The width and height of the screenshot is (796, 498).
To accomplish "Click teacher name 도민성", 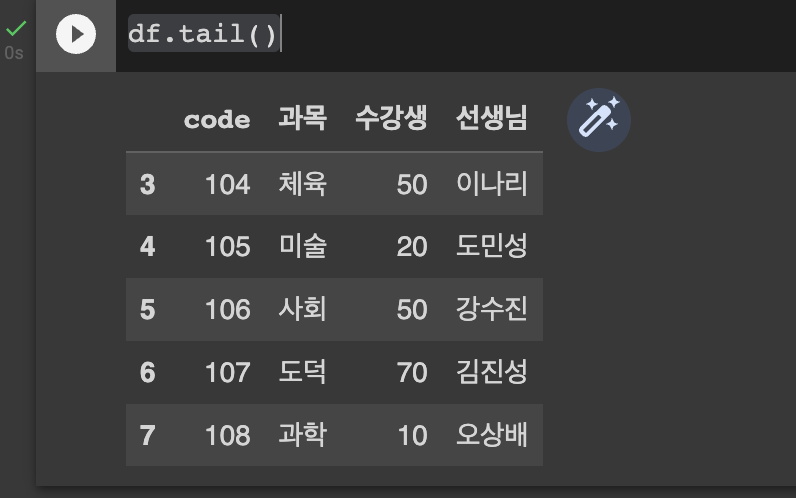I will tap(491, 246).
